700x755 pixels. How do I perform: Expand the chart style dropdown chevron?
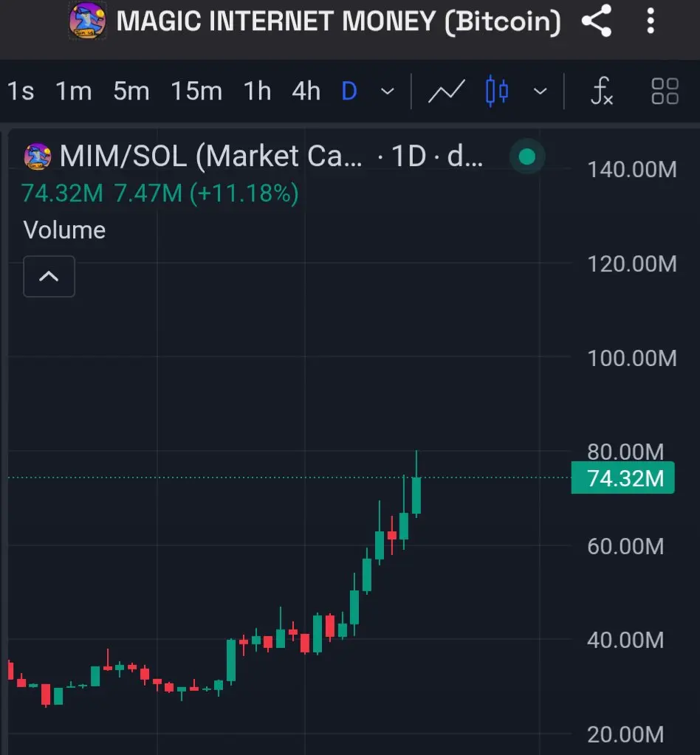[x=540, y=91]
